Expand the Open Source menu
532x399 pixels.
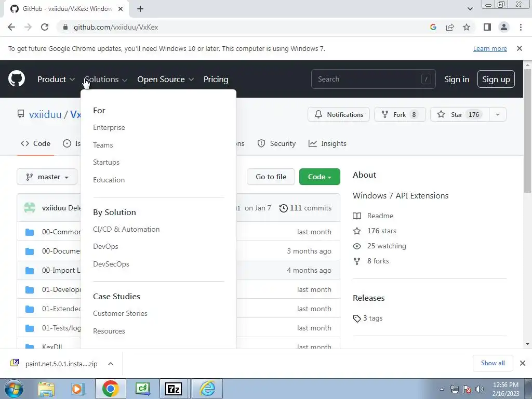pyautogui.click(x=166, y=79)
